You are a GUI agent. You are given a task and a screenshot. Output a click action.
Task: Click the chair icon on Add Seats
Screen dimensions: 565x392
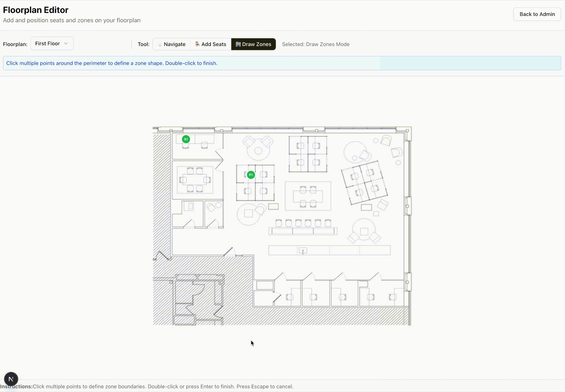197,44
